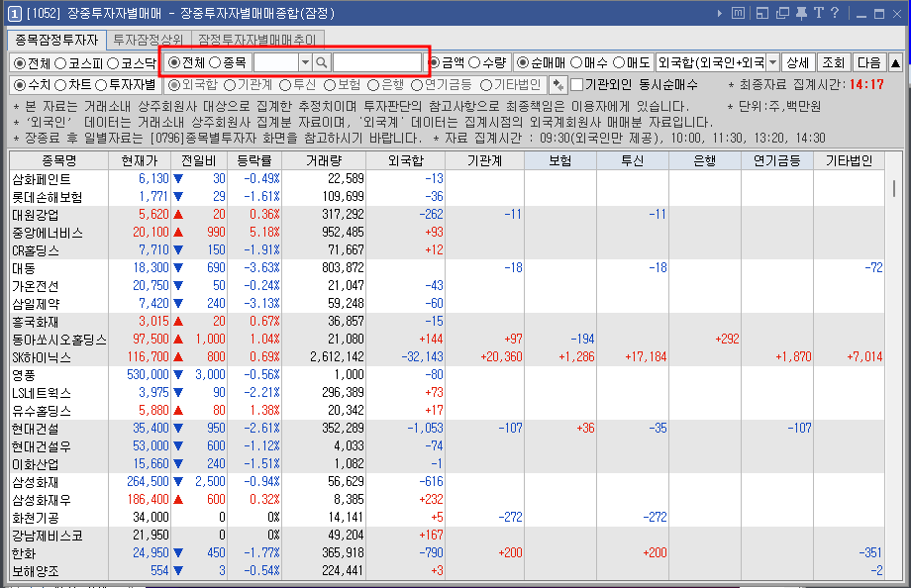Pin the window with the pushpin icon
Viewport: 911px width, 588px height.
[801, 13]
